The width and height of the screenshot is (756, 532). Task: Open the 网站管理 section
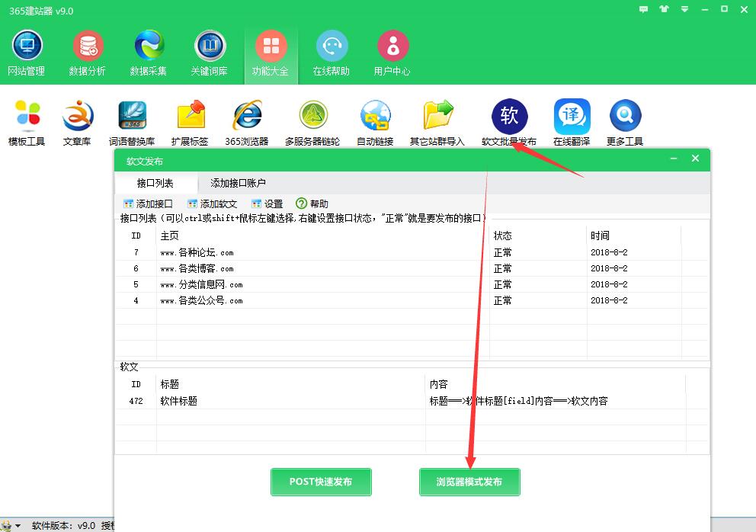click(27, 53)
